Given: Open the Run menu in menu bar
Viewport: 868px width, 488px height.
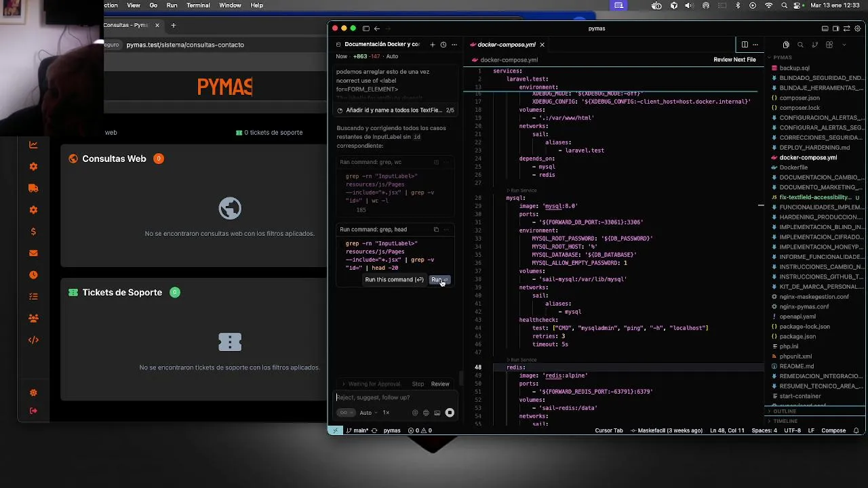Looking at the screenshot, I should [x=172, y=5].
